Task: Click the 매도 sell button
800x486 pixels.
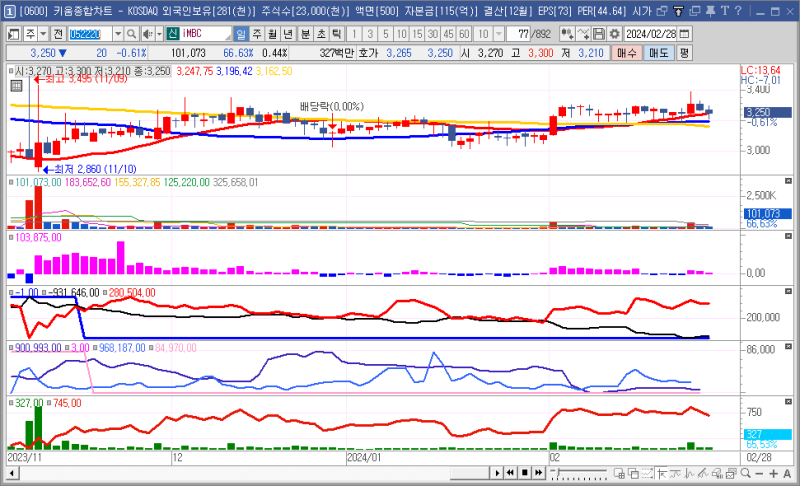Action: coord(658,52)
